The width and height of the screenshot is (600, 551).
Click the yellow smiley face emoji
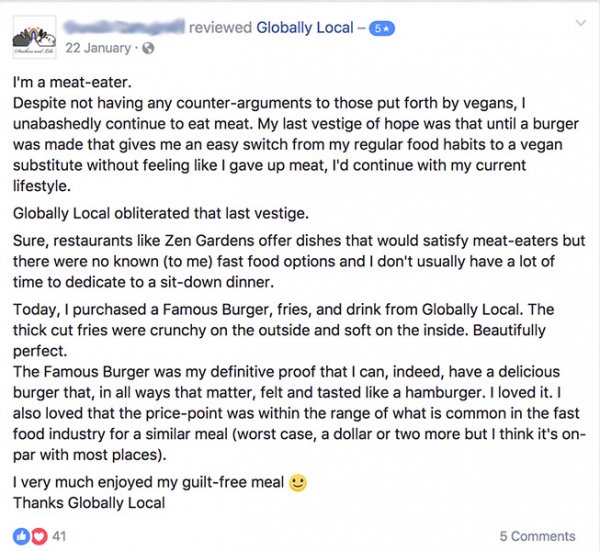[298, 483]
